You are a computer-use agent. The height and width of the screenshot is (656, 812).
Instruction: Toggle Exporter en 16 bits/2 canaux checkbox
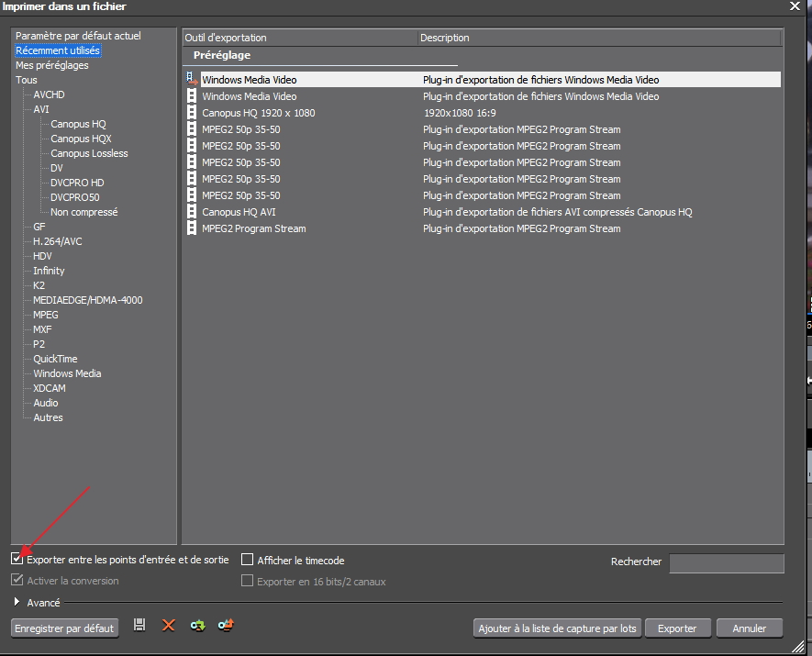(248, 581)
